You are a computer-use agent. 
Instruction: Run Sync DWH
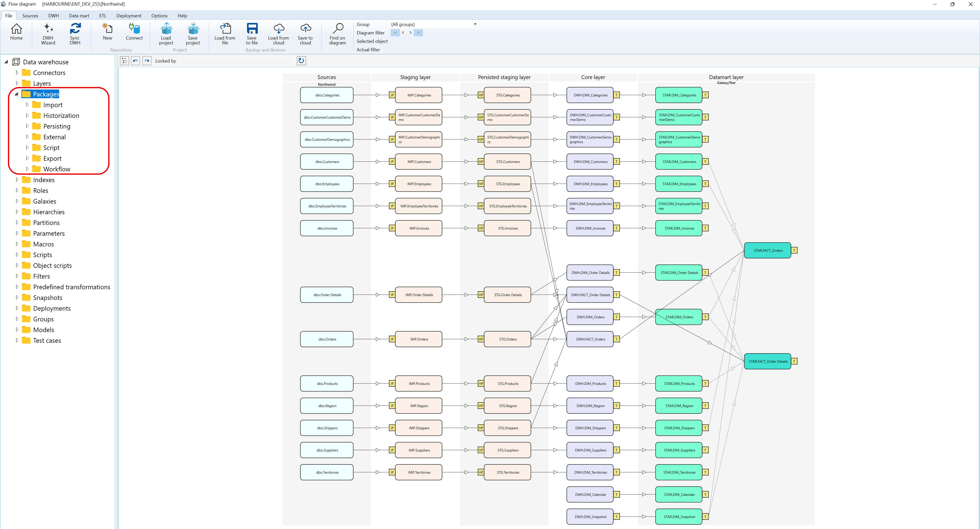[75, 34]
